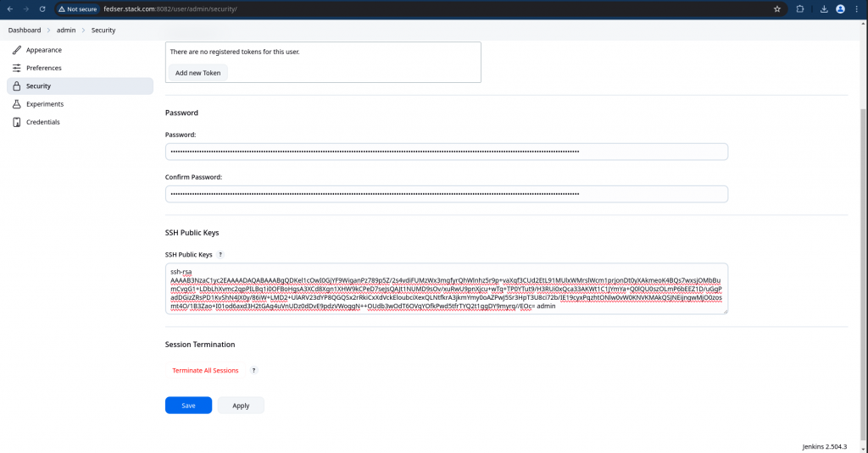Image resolution: width=868 pixels, height=453 pixels.
Task: Open help for Terminate All Sessions
Action: (x=253, y=370)
